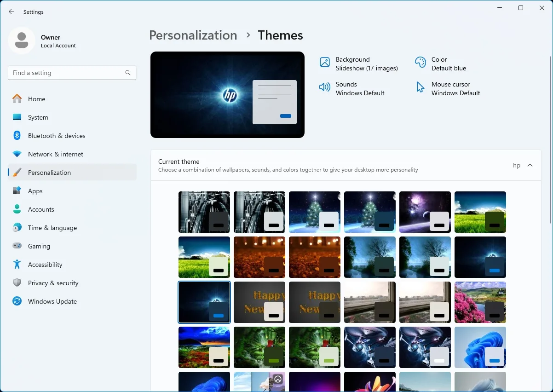Open Home settings page
This screenshot has height=392, width=553.
72,99
